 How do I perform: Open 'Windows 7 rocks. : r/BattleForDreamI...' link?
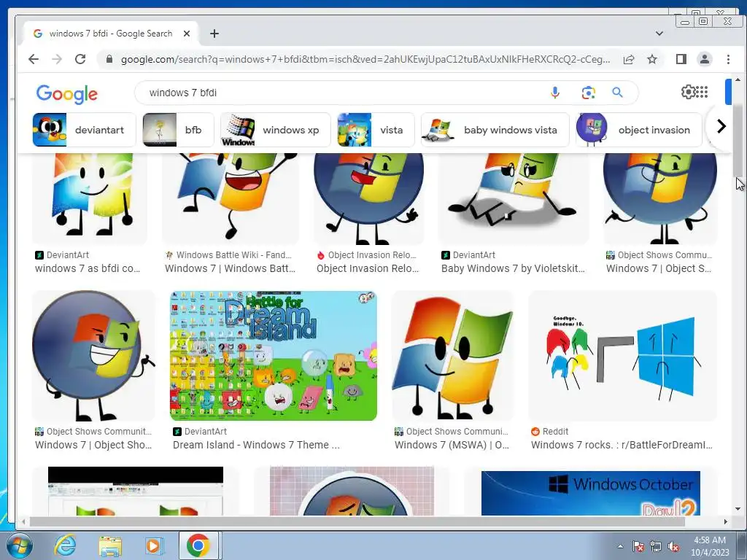point(622,445)
